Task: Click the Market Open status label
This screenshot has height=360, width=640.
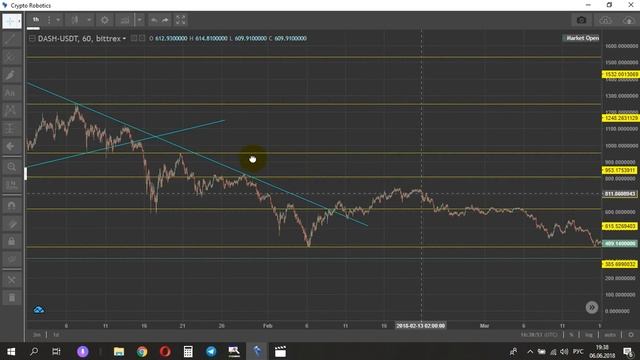Action: [x=582, y=38]
